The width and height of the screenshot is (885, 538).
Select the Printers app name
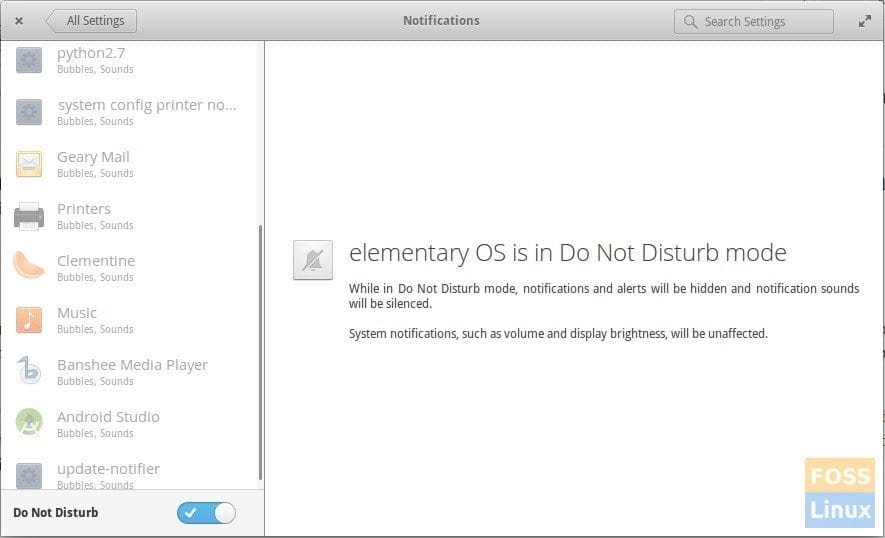84,209
